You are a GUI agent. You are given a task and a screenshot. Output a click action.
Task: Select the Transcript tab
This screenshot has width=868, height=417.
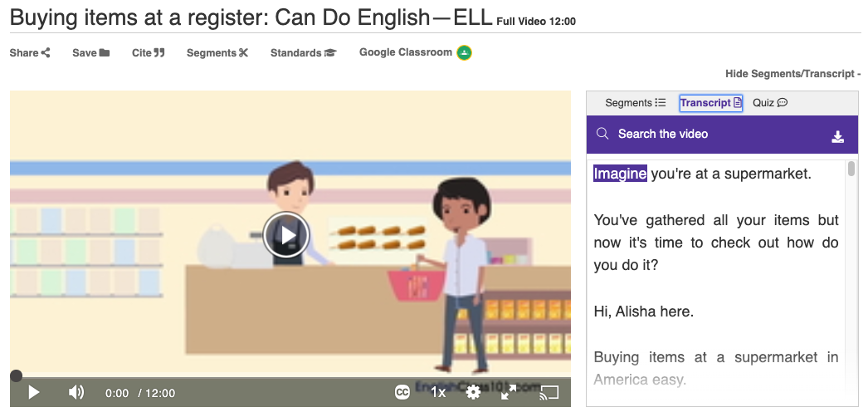pyautogui.click(x=711, y=103)
